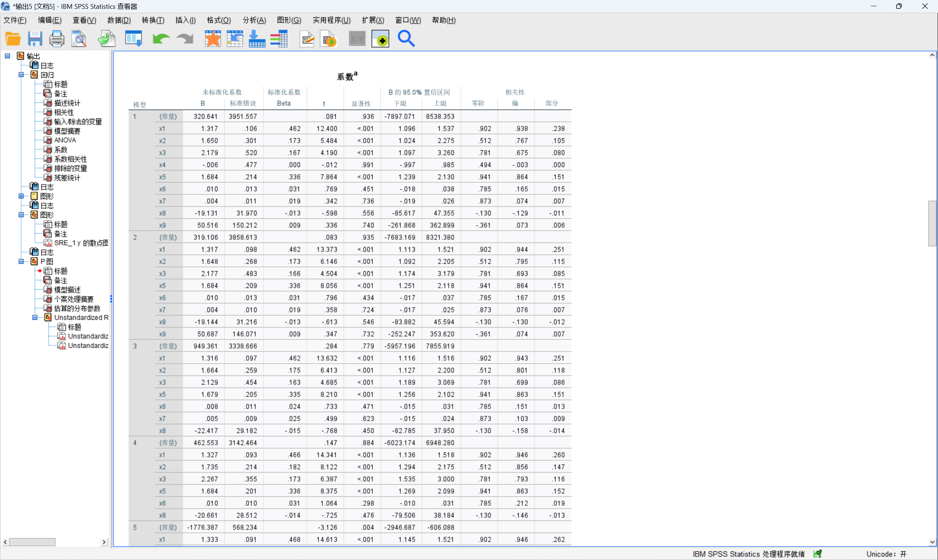This screenshot has height=560, width=938.
Task: Click the 相关性 group header in table
Action: click(x=515, y=92)
